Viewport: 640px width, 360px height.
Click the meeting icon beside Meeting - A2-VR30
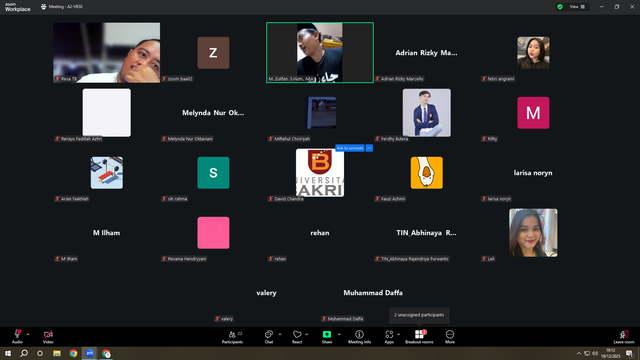tap(44, 7)
